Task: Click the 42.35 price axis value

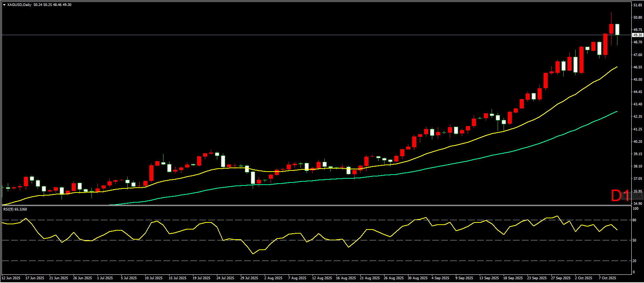Action: pyautogui.click(x=638, y=117)
